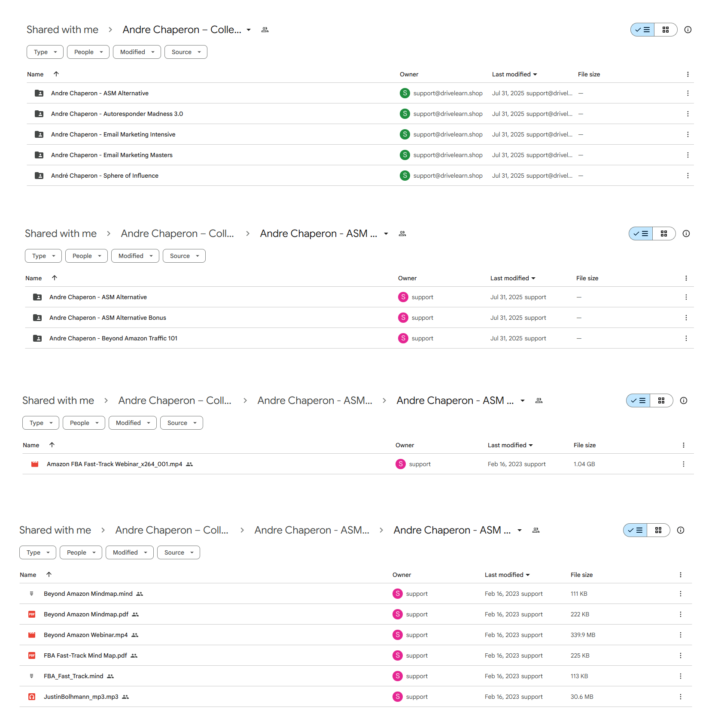Switch to grid layout in the third panel
The height and width of the screenshot is (728, 718).
point(661,400)
